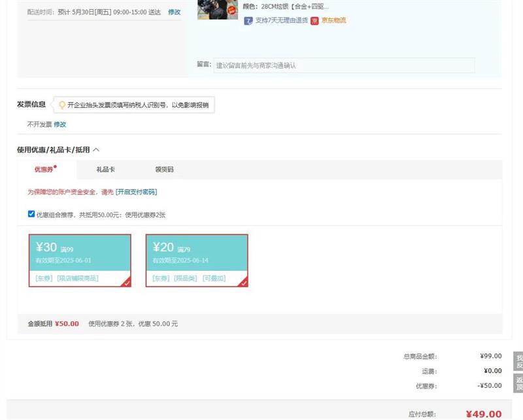
Task: Click the back-to-top side button
Action: pyautogui.click(x=518, y=384)
